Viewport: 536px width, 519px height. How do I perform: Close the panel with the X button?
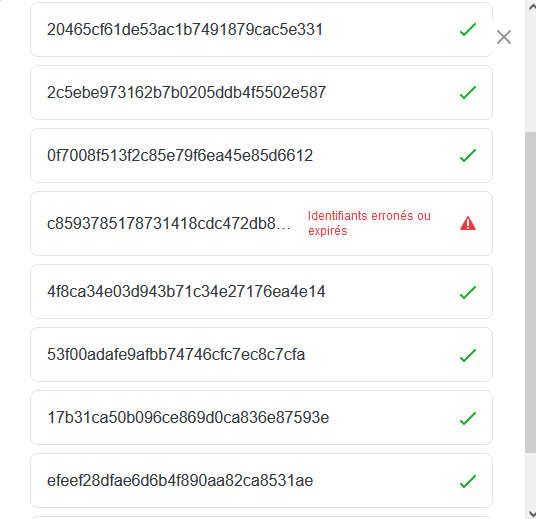coord(504,37)
